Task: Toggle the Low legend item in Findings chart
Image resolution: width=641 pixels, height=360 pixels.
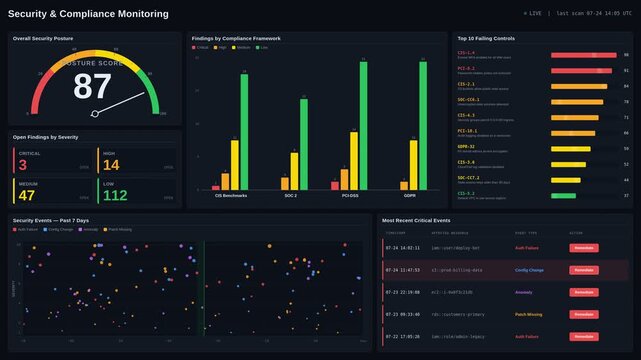Action: click(x=262, y=47)
